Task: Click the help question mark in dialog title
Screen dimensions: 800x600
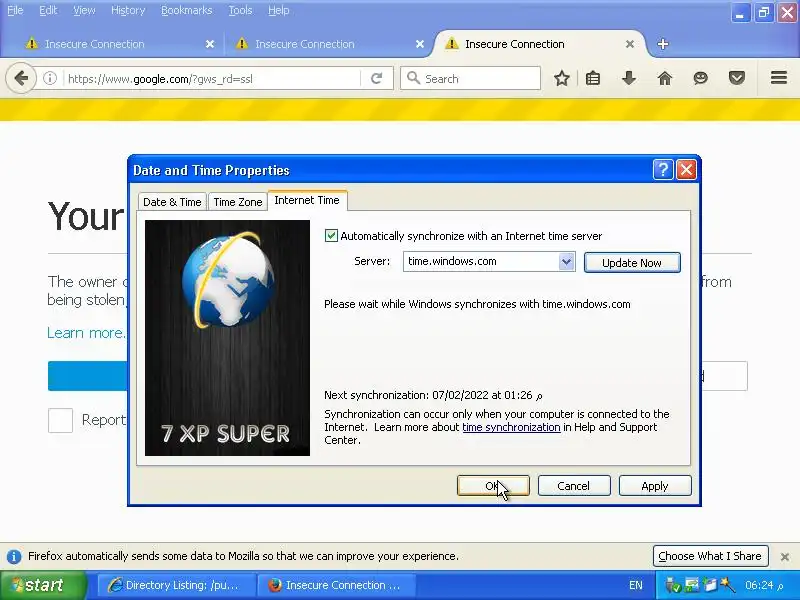Action: click(663, 170)
